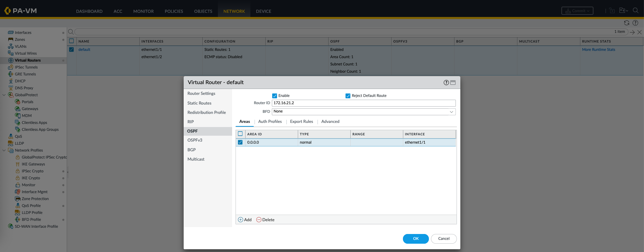Click the Delete minus icon under Areas table
Image resolution: width=644 pixels, height=252 pixels.
[x=259, y=220]
